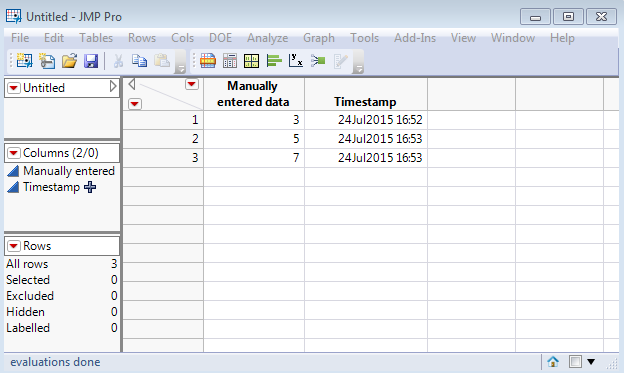
Task: Click the New Script toolbar icon
Action: [47, 61]
